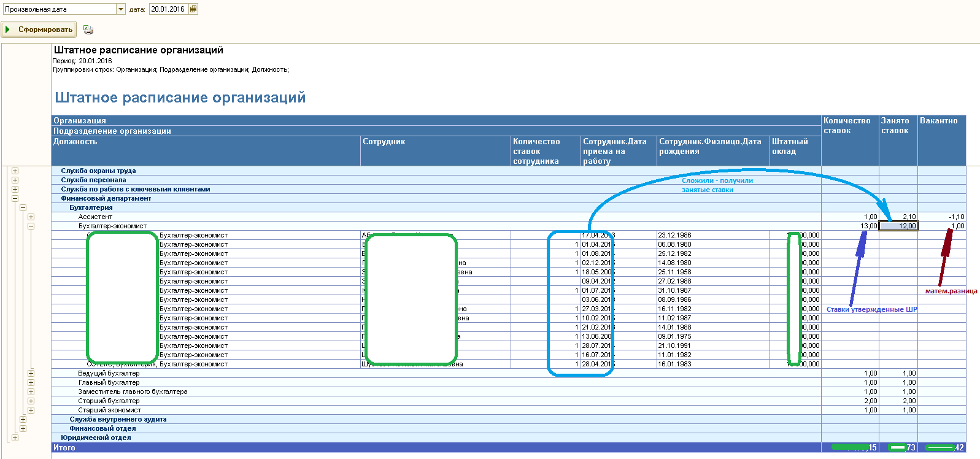Expand the Юридический отдел group
This screenshot has width=980, height=459.
(15, 438)
